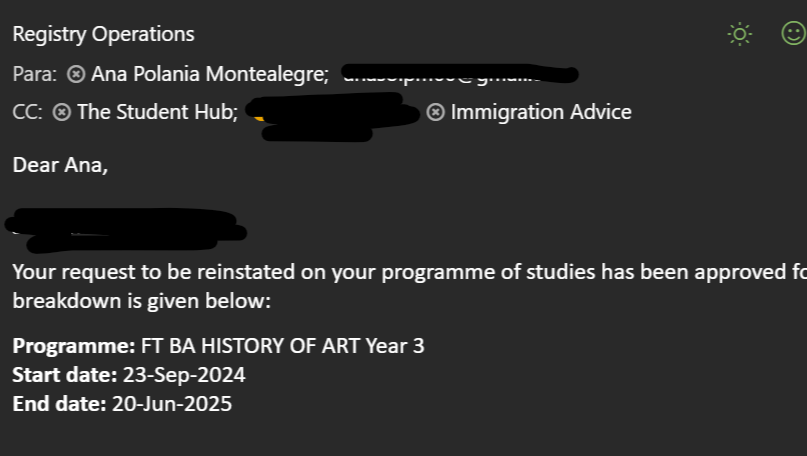The height and width of the screenshot is (456, 807).
Task: Select The Student Hub recipient name
Action: click(157, 112)
